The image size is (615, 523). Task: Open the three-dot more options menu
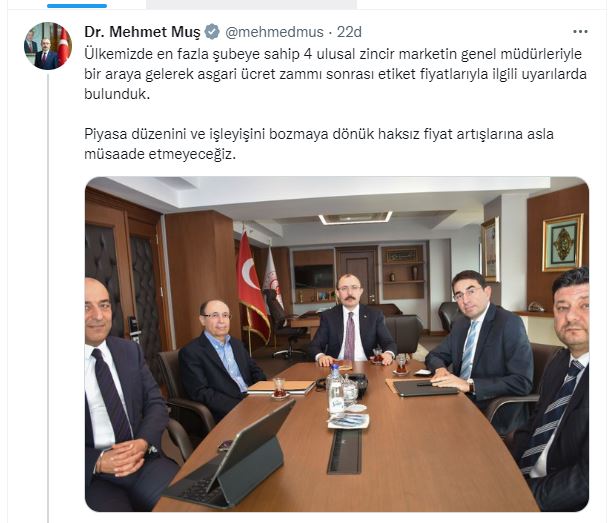580,32
